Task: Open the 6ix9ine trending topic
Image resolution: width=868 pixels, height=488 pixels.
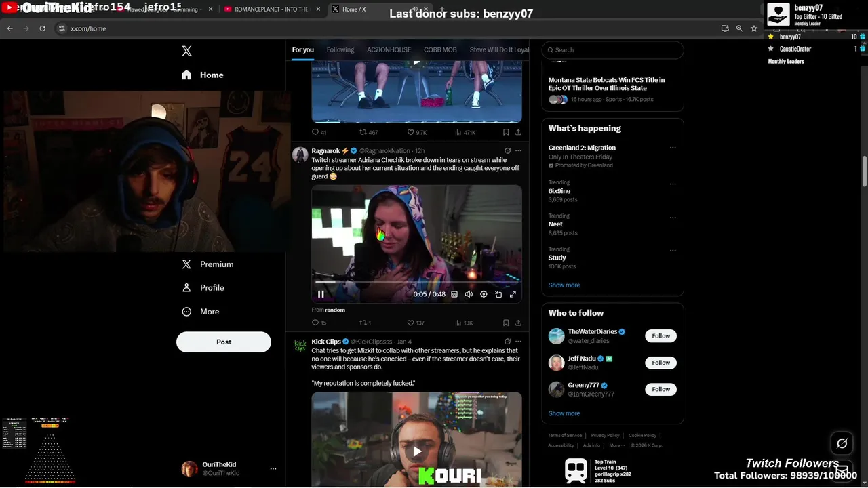Action: pos(559,191)
